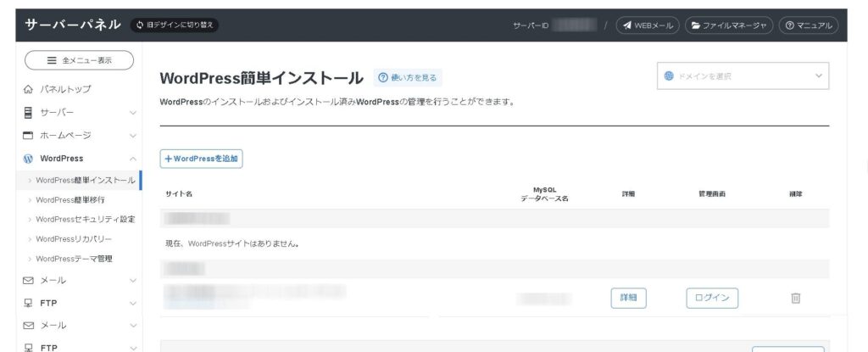Open the ドメインを選択 dropdown
Viewport: 868px width, 352px height.
[x=743, y=76]
